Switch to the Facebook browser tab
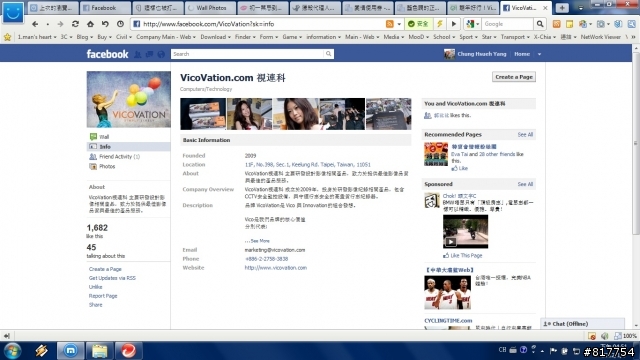This screenshot has height=360, width=640. pyautogui.click(x=105, y=8)
